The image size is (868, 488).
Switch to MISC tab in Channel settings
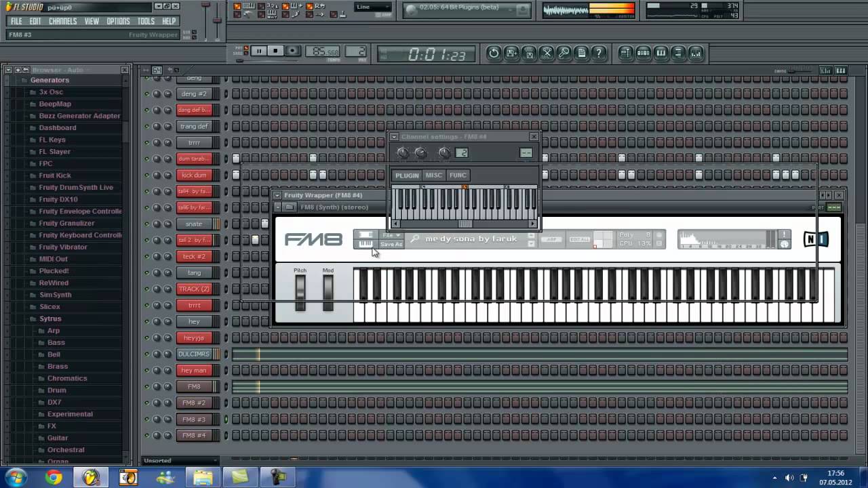(433, 176)
